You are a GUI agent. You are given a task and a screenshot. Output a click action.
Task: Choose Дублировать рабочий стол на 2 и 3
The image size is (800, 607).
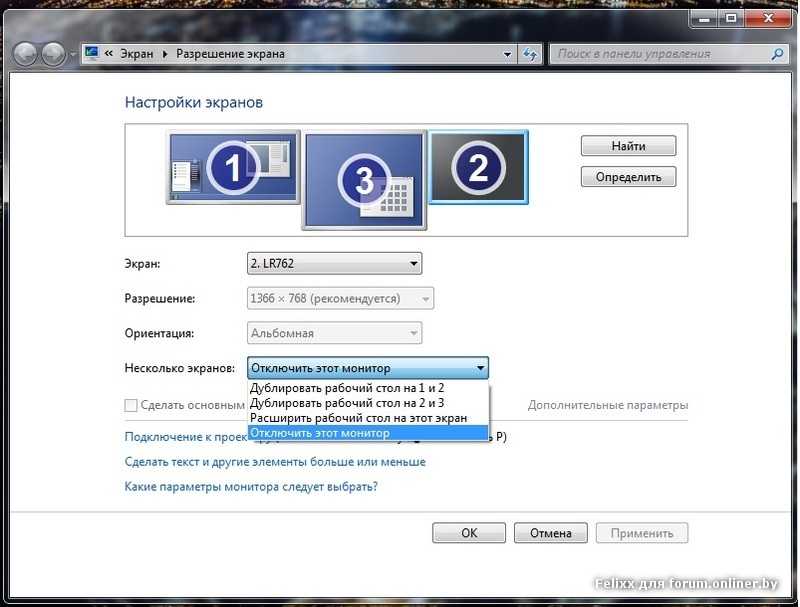coord(367,403)
